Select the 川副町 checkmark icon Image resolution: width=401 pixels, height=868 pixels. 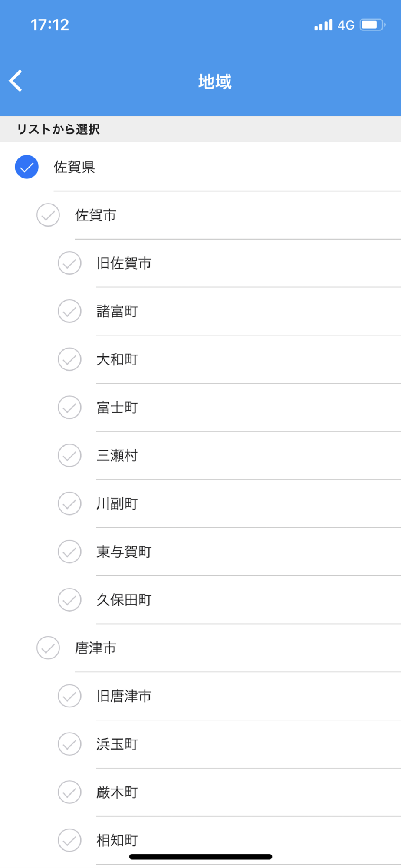(69, 504)
